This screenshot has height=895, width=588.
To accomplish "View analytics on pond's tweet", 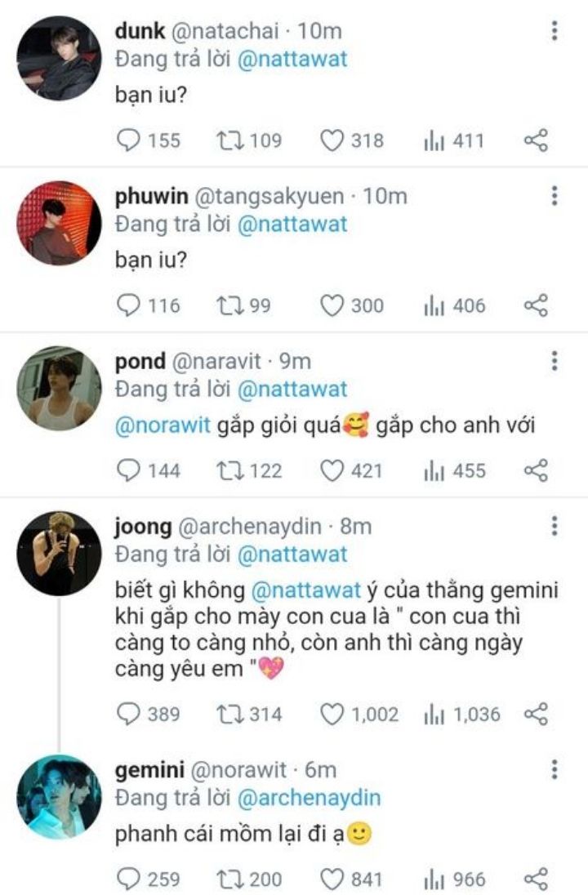I will [434, 470].
